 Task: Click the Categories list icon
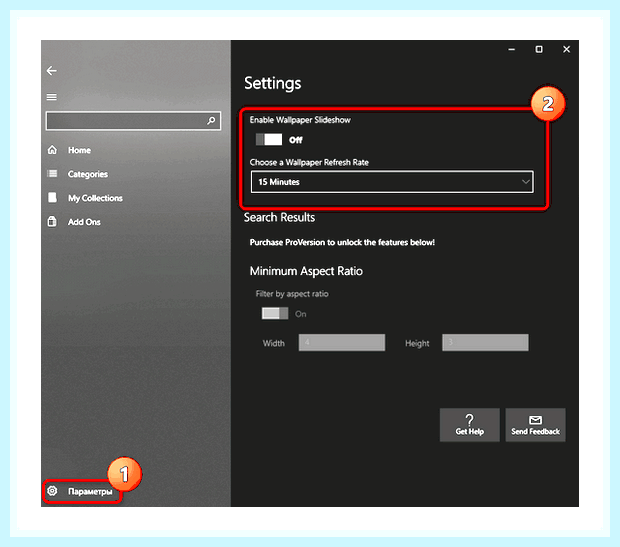click(52, 174)
